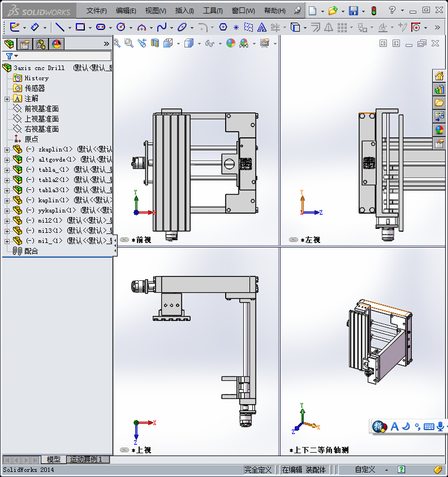The width and height of the screenshot is (448, 477).
Task: Open the 窗口(W) menu
Action: [243, 11]
